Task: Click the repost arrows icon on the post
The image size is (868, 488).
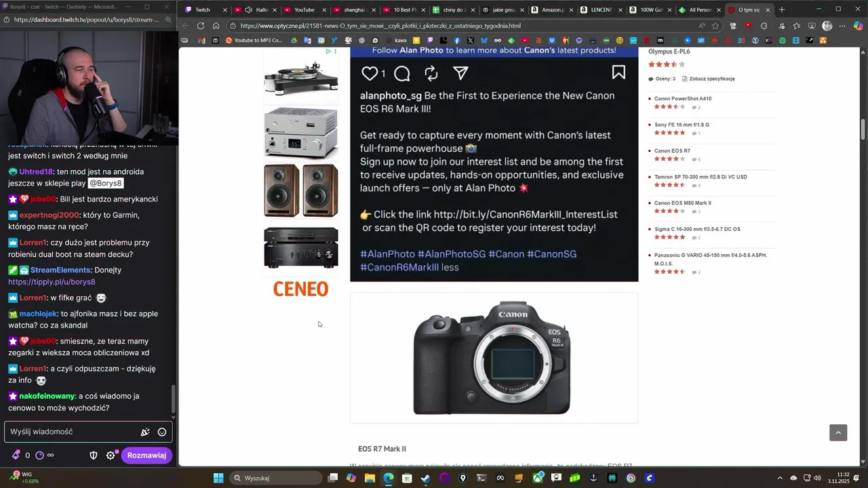Action: [x=431, y=73]
